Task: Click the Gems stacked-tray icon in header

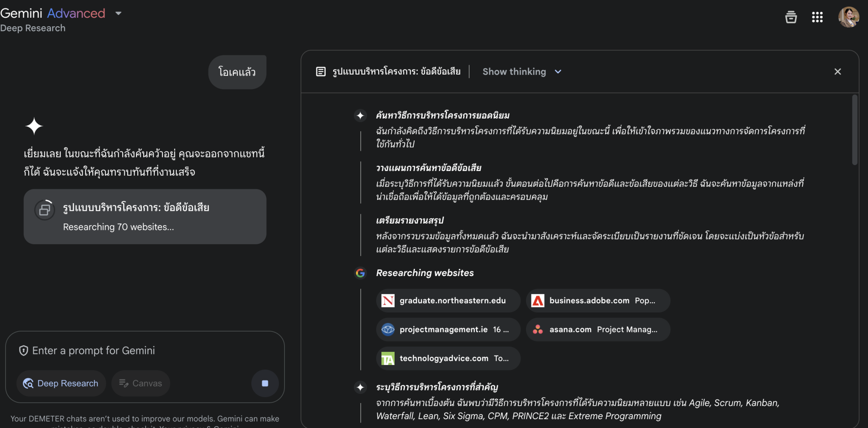Action: pyautogui.click(x=791, y=17)
